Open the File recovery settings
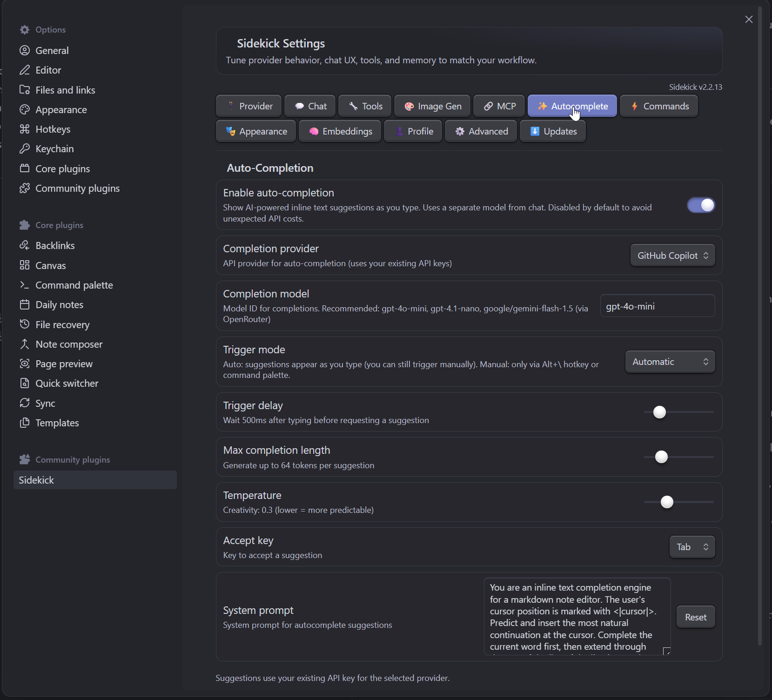772x700 pixels. click(x=62, y=324)
